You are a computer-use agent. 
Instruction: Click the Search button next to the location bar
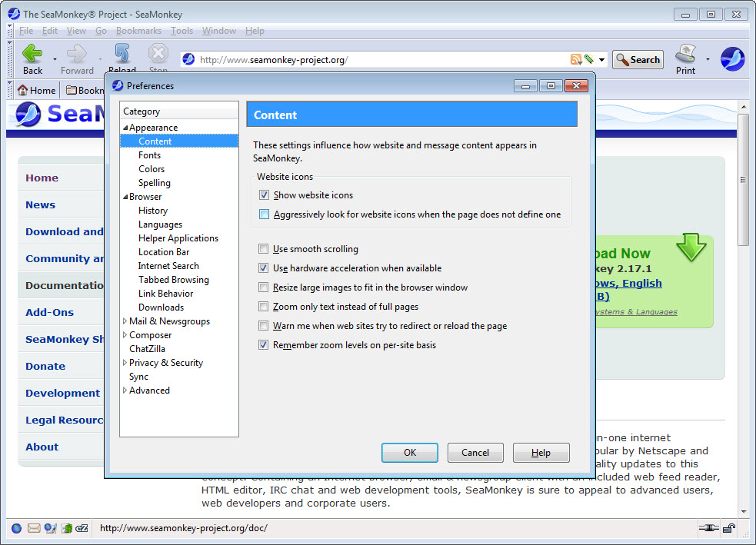coord(638,60)
